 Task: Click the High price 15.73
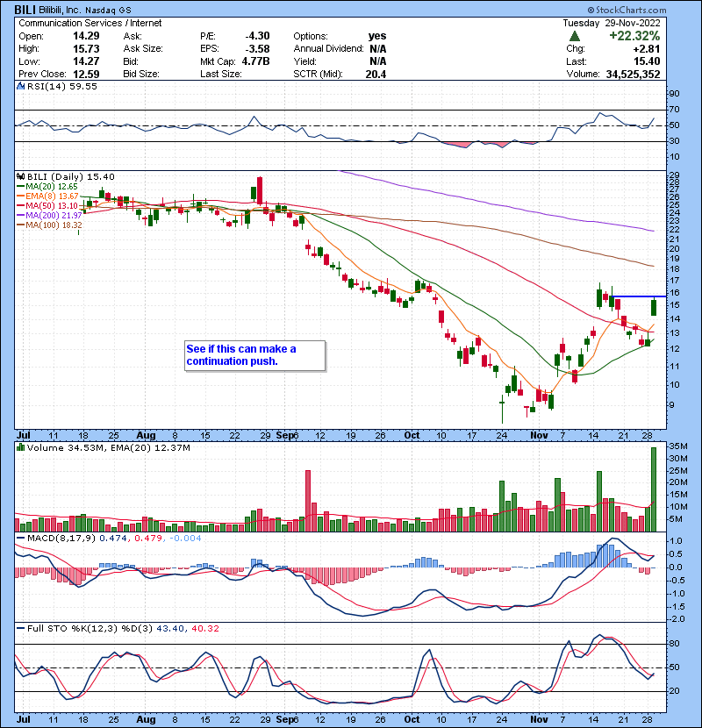86,49
